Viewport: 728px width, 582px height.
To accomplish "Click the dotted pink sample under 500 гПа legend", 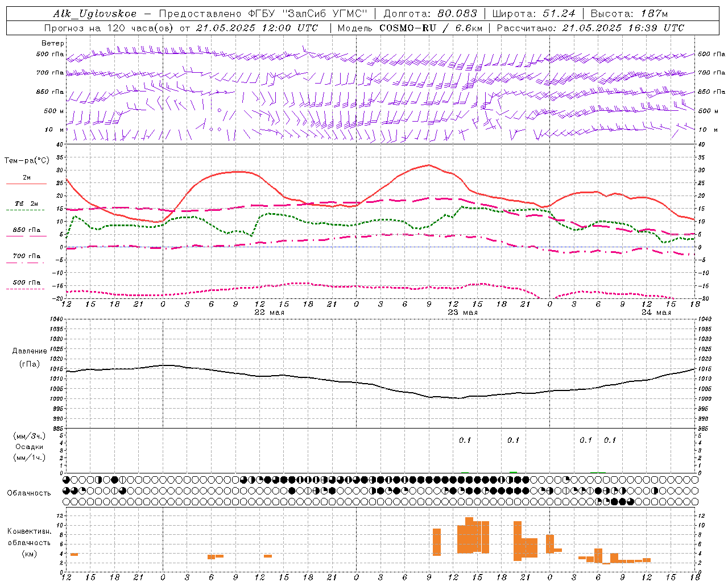I will coord(26,289).
